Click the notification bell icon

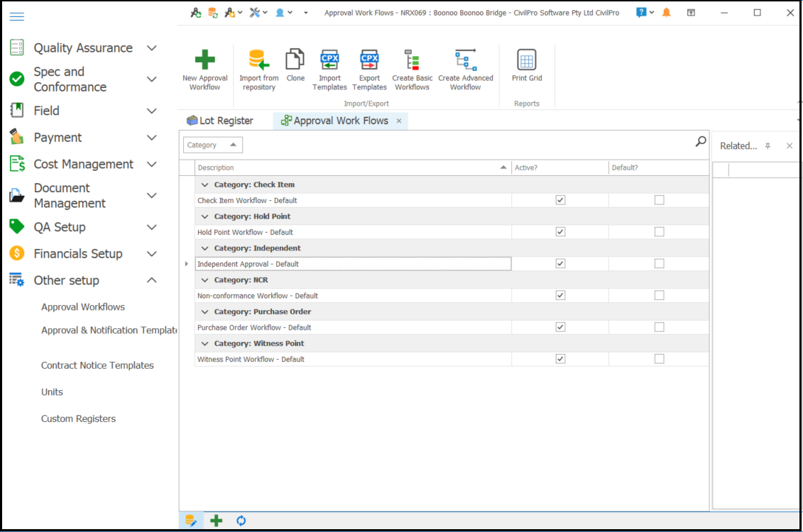(x=666, y=13)
